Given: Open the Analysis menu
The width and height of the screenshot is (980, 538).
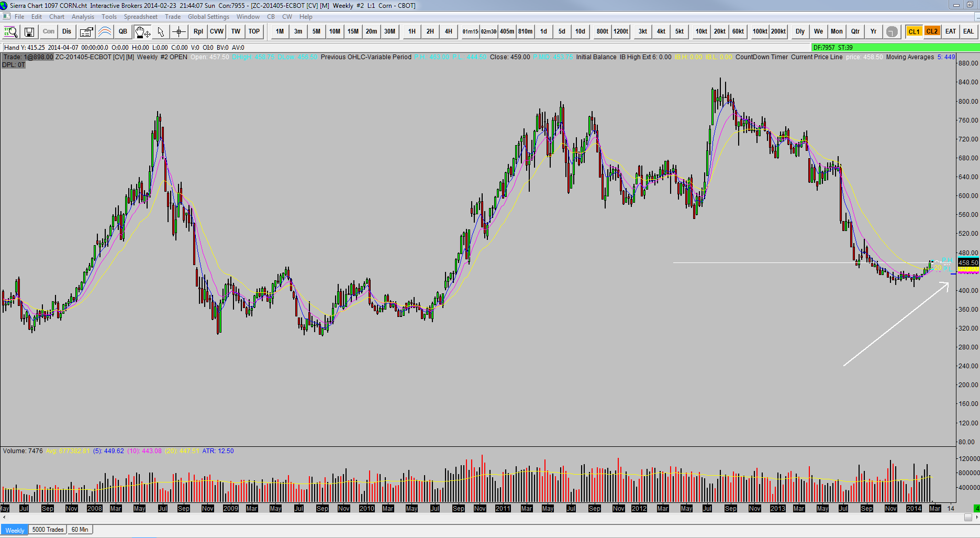Looking at the screenshot, I should [x=83, y=17].
